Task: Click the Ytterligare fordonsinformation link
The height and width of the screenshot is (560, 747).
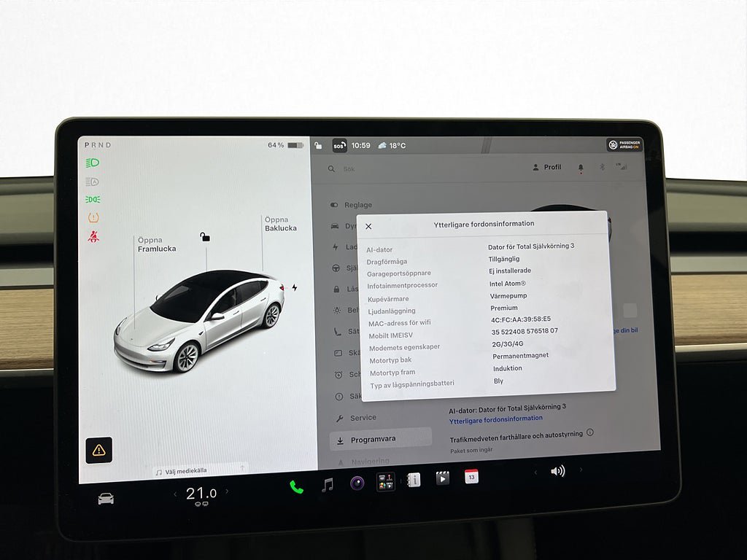Action: tap(496, 419)
